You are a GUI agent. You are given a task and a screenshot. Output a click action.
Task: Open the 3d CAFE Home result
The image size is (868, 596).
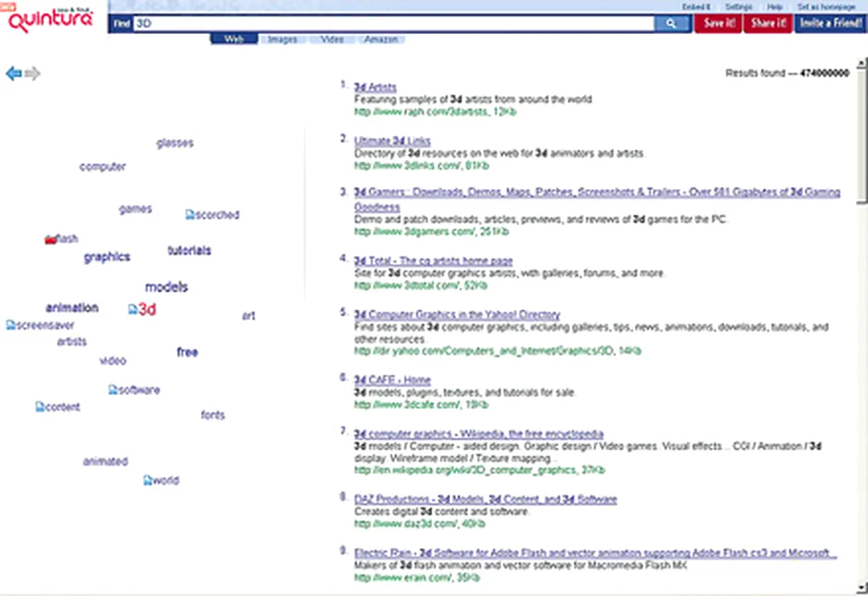[392, 380]
